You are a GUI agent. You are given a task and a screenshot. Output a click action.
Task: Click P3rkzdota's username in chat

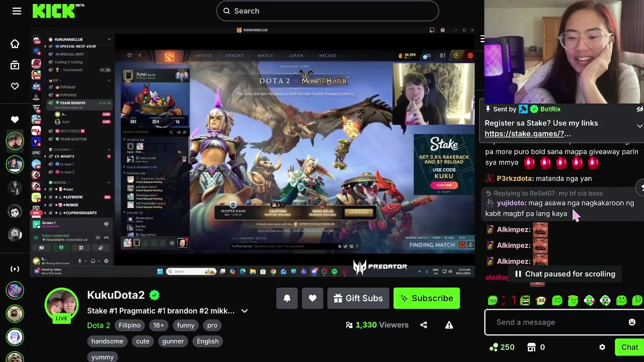(x=514, y=178)
